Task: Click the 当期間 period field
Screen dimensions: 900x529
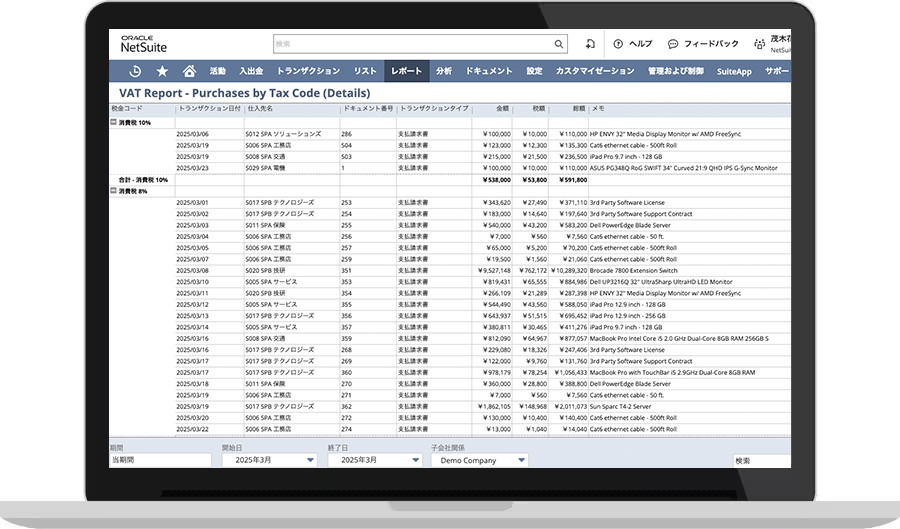Action: pos(160,461)
